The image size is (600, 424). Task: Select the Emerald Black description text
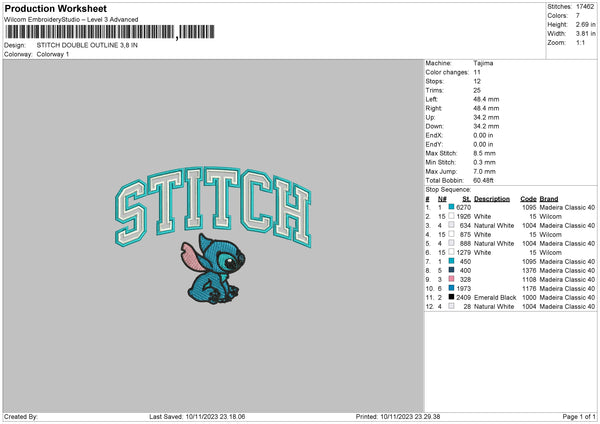[x=495, y=297]
